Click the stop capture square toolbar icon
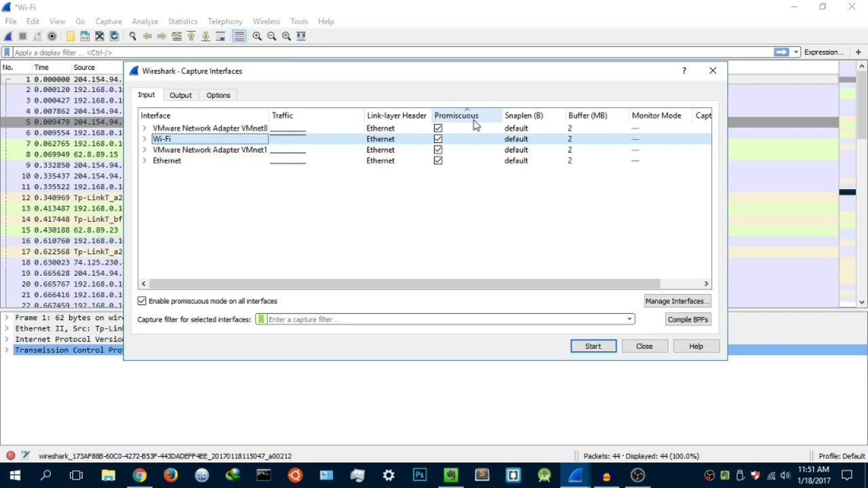Screen dimensions: 868x488 coord(22,37)
